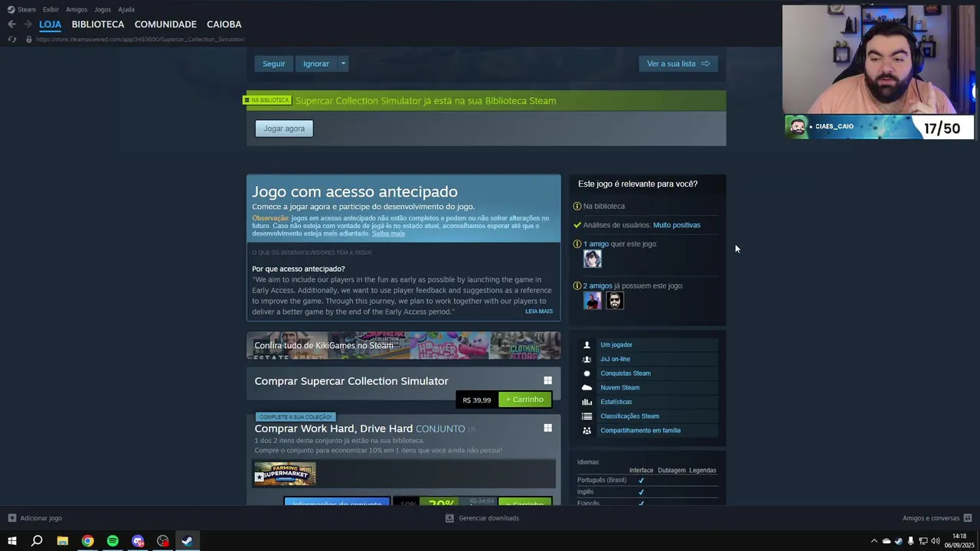The image size is (980, 551).
Task: Open the taskbar search magnifier
Action: (37, 541)
